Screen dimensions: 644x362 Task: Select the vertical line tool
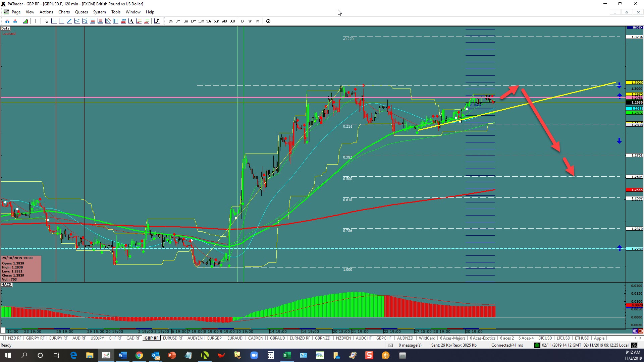pyautogui.click(x=61, y=21)
